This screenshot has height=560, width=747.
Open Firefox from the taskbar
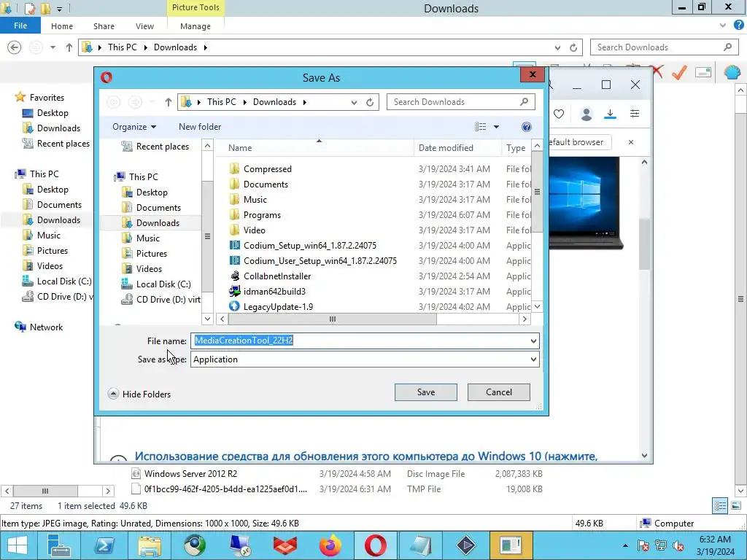(x=330, y=545)
